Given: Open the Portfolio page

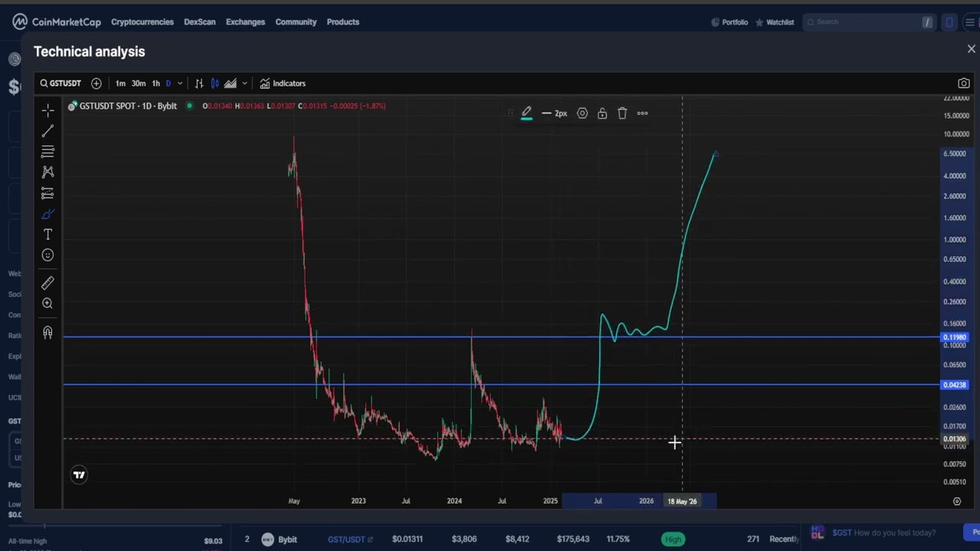Looking at the screenshot, I should pyautogui.click(x=730, y=22).
